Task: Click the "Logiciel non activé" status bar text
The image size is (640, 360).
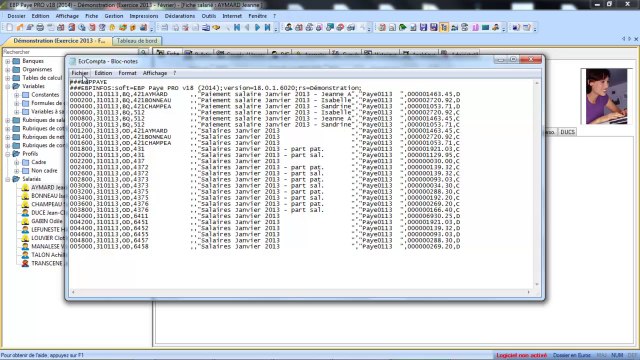Action: (x=522, y=356)
